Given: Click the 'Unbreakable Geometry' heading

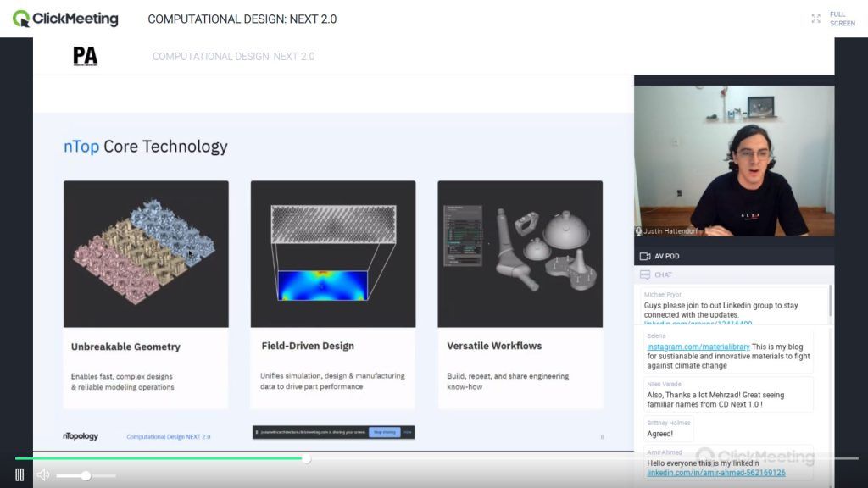Looking at the screenshot, I should point(125,347).
